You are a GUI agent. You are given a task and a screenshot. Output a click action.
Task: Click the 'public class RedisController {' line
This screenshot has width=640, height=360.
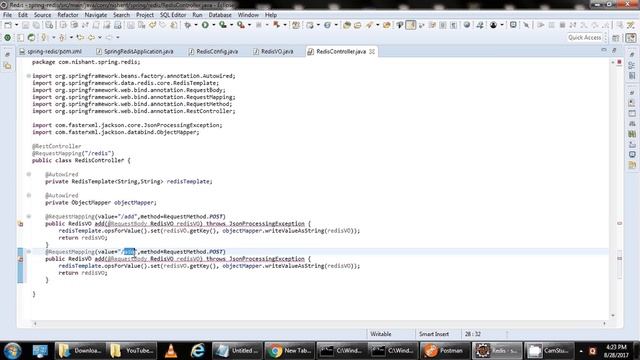[81, 160]
